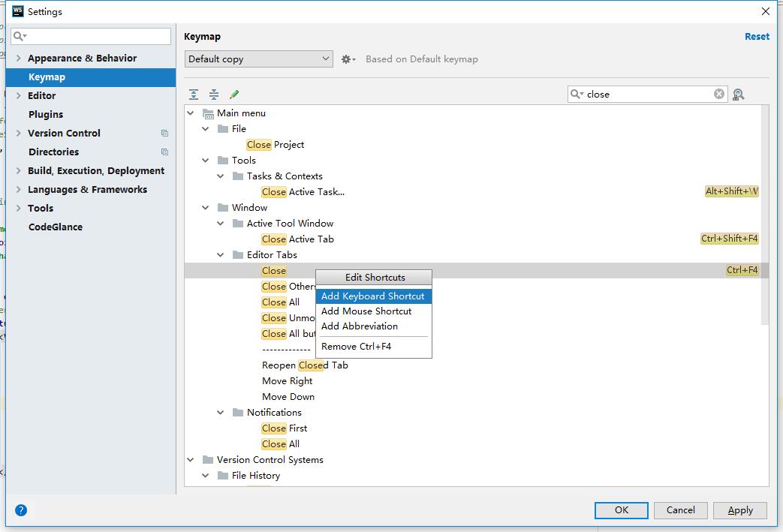Click the Apply button

(740, 510)
